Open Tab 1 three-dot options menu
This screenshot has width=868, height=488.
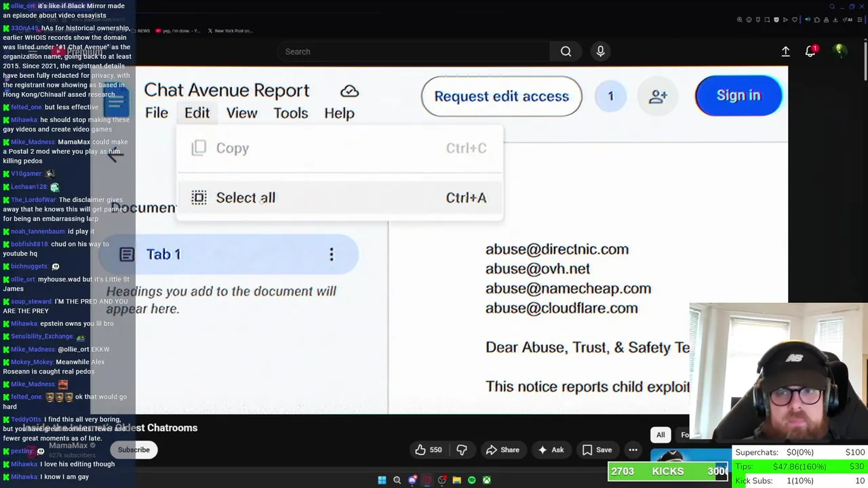pyautogui.click(x=332, y=254)
